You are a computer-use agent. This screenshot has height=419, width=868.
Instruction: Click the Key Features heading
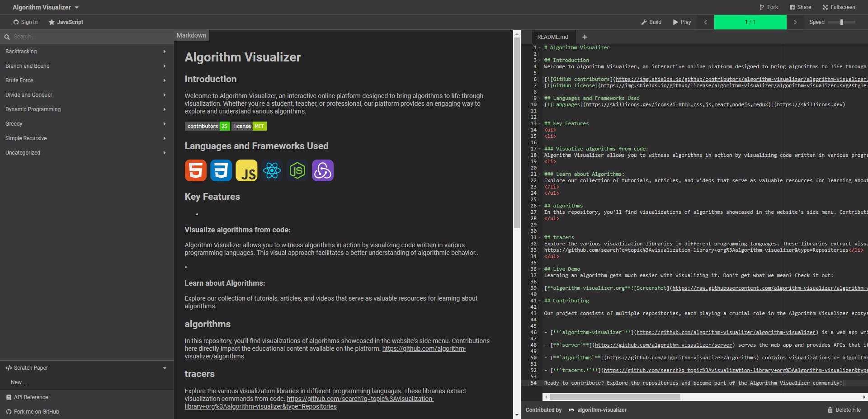coord(212,197)
